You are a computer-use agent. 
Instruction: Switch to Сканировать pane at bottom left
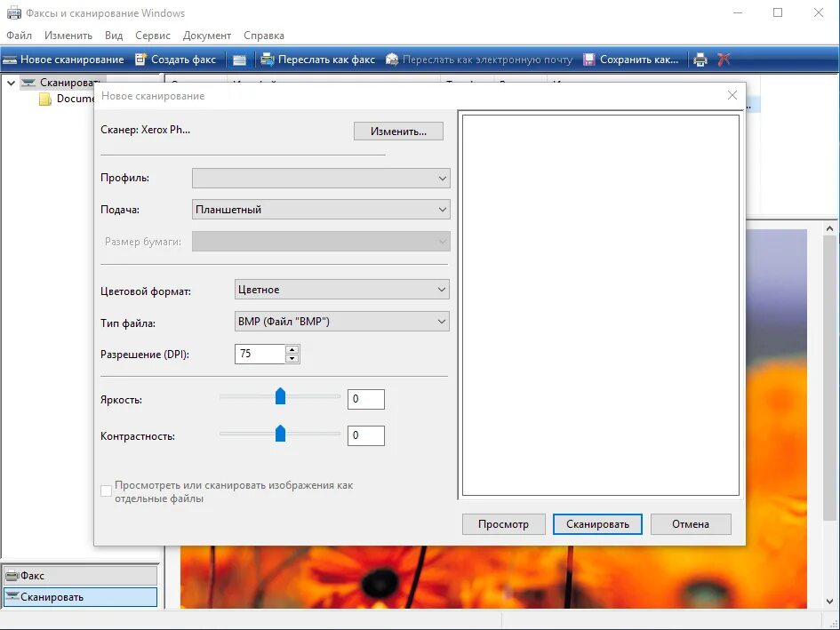pos(80,597)
